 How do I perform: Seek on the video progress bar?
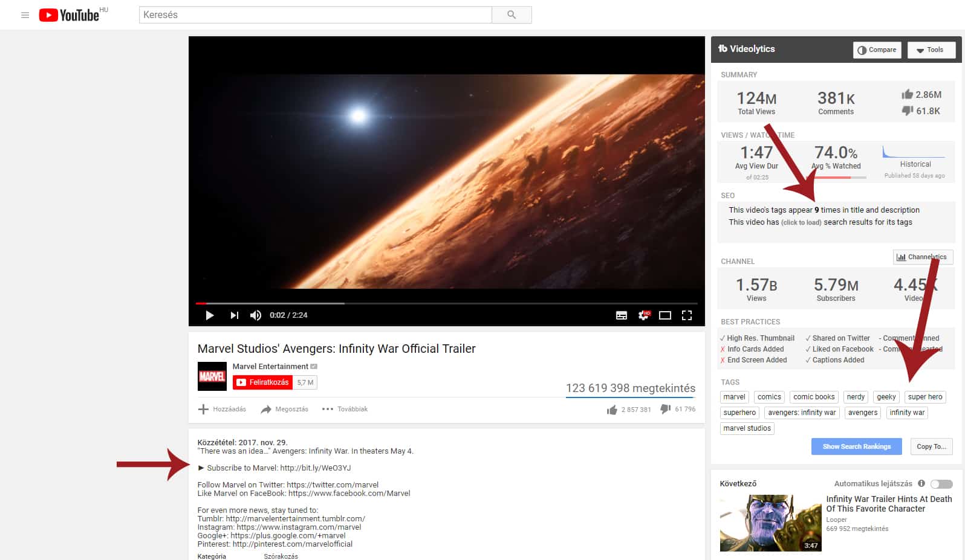point(447,303)
